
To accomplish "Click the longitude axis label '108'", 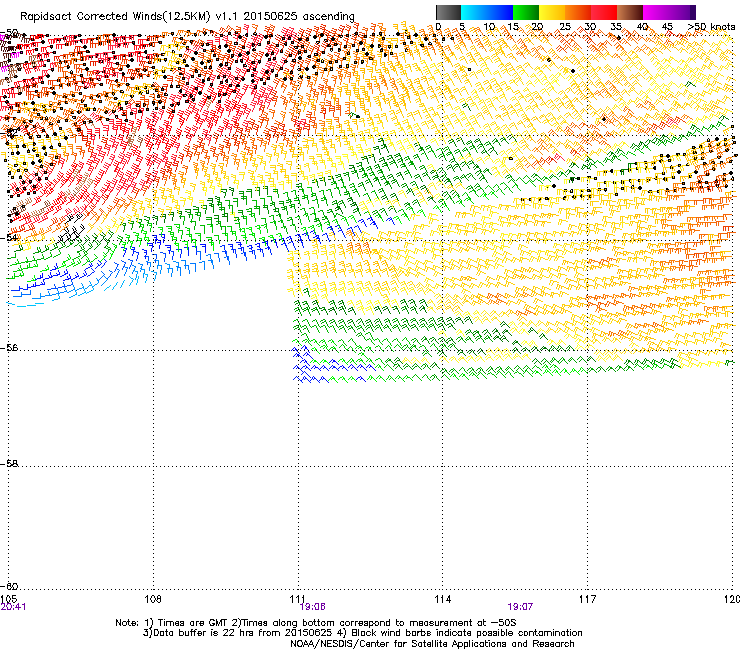I will [153, 599].
